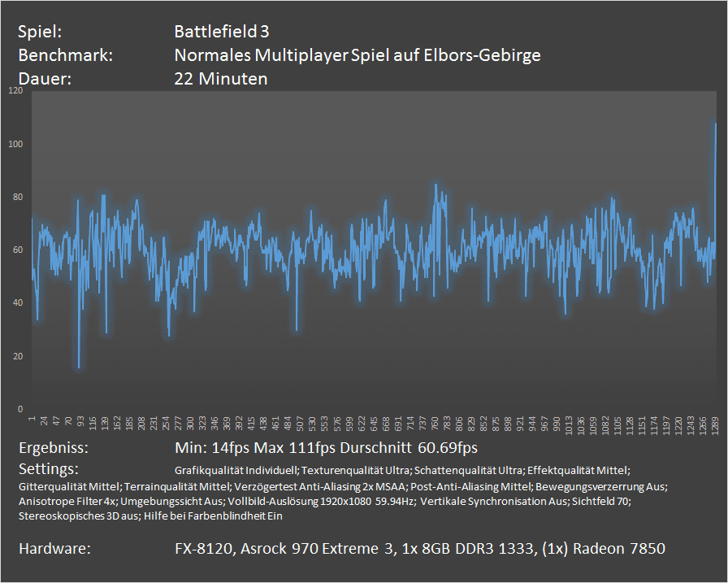Select the 'Spiel:' label

[x=40, y=32]
